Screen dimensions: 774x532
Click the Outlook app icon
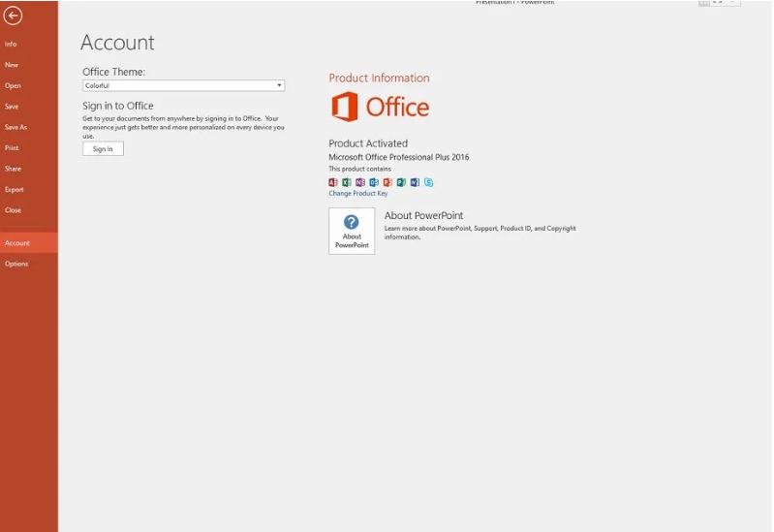(x=374, y=182)
